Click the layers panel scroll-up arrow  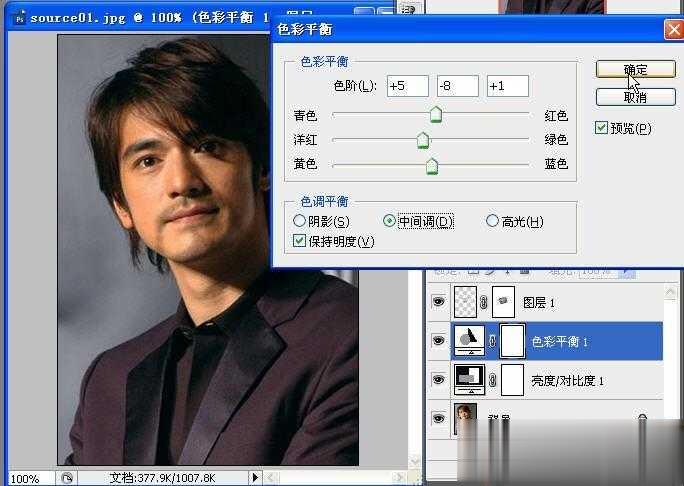pos(671,291)
